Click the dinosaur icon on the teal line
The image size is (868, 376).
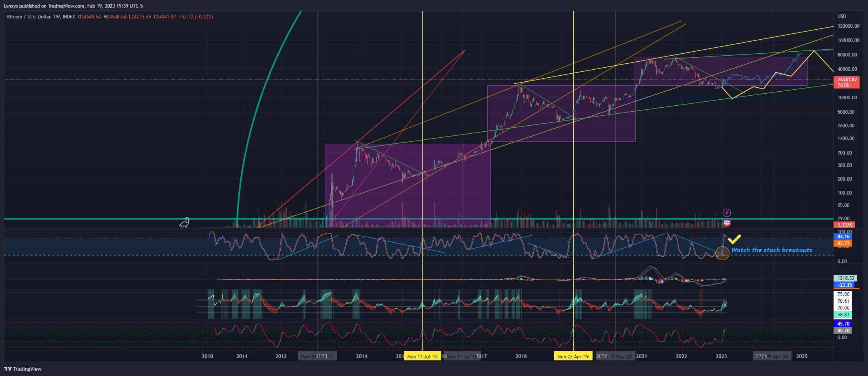[184, 223]
